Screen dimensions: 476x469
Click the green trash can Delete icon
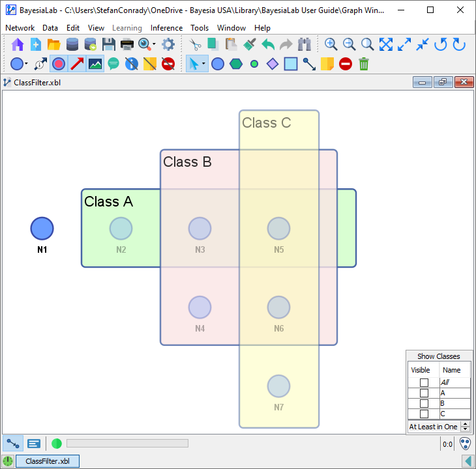pyautogui.click(x=364, y=64)
